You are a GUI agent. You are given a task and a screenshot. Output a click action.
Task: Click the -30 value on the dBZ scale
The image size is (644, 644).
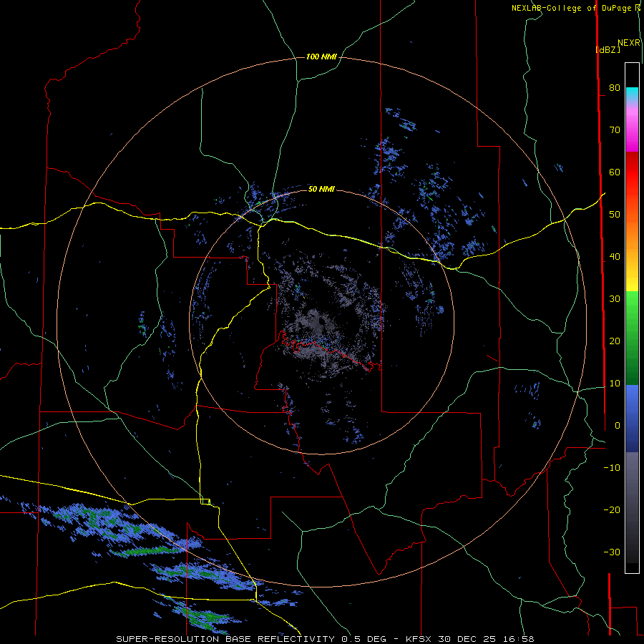[612, 552]
